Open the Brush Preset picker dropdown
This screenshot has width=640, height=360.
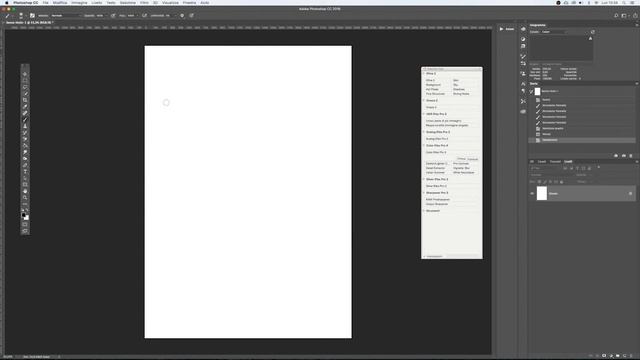[x=21, y=16]
